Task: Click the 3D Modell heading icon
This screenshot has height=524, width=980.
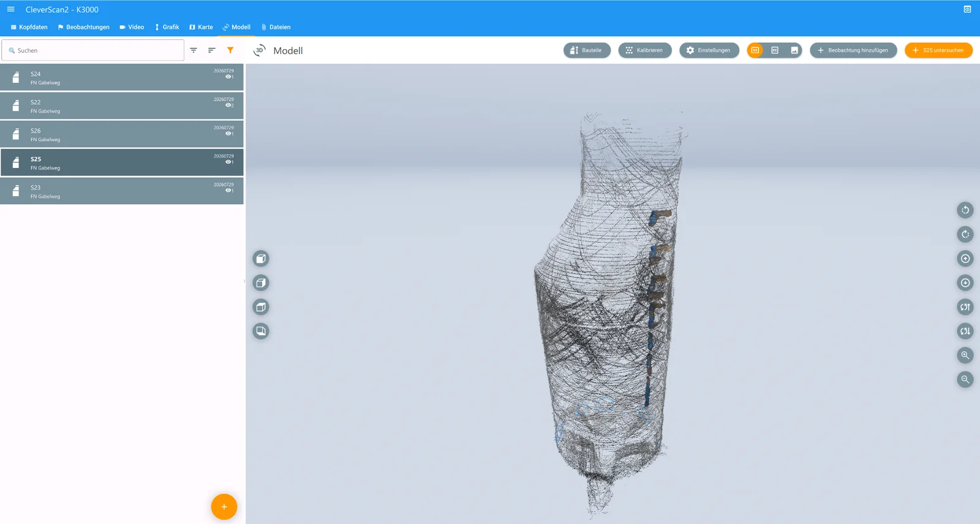Action: (260, 50)
